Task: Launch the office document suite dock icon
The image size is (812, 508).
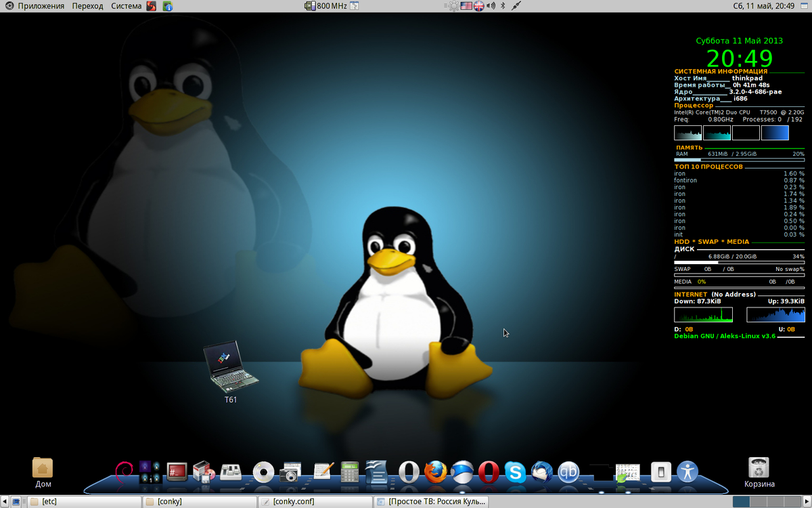Action: point(376,471)
